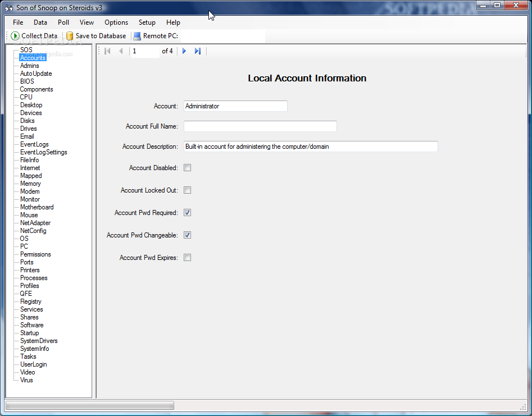Select NetConfig in the tree
This screenshot has width=532, height=416.
(x=33, y=231)
